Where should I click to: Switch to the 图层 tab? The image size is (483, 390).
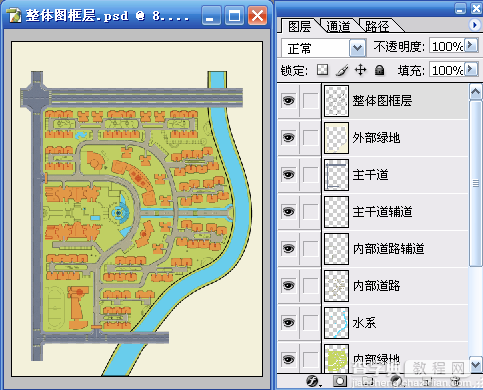(299, 26)
